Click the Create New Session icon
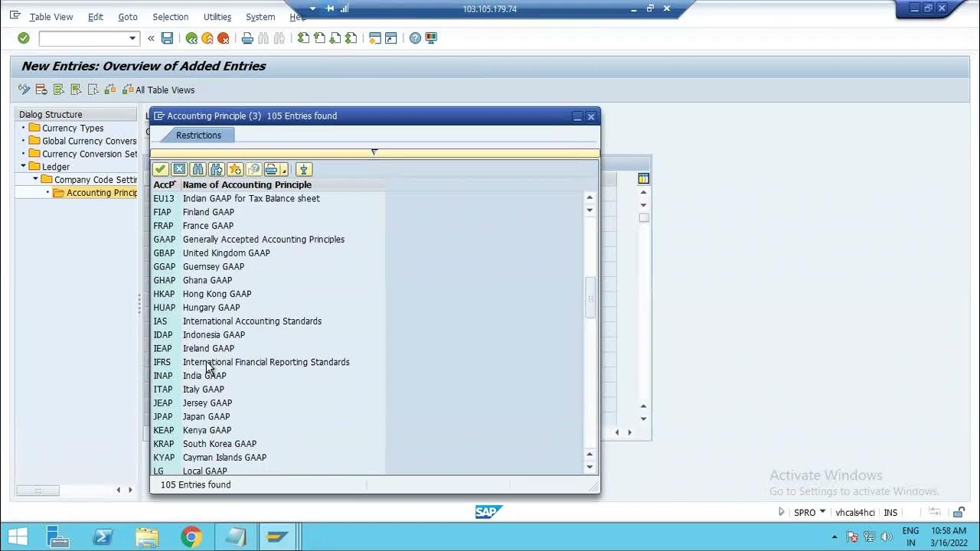980x551 pixels. pyautogui.click(x=375, y=38)
